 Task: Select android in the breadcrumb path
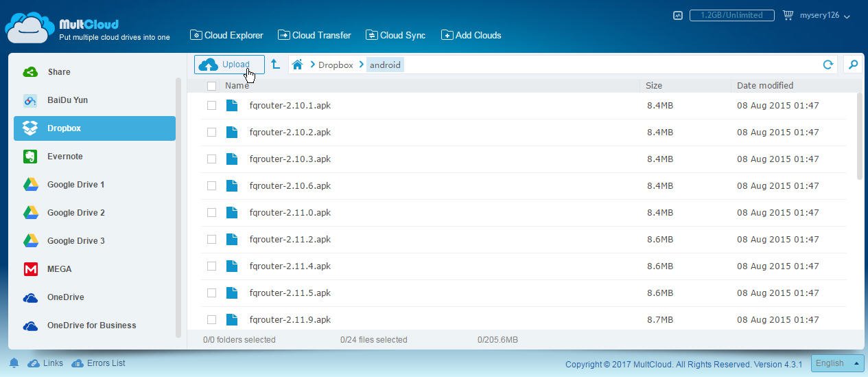coord(385,65)
